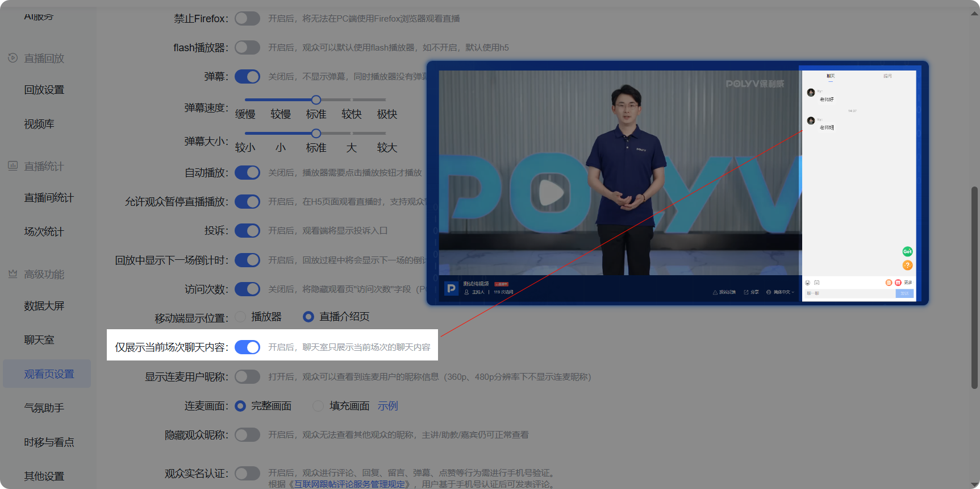This screenshot has height=489, width=980.
Task: Click the red gift icon in chat toolbar
Action: (898, 283)
